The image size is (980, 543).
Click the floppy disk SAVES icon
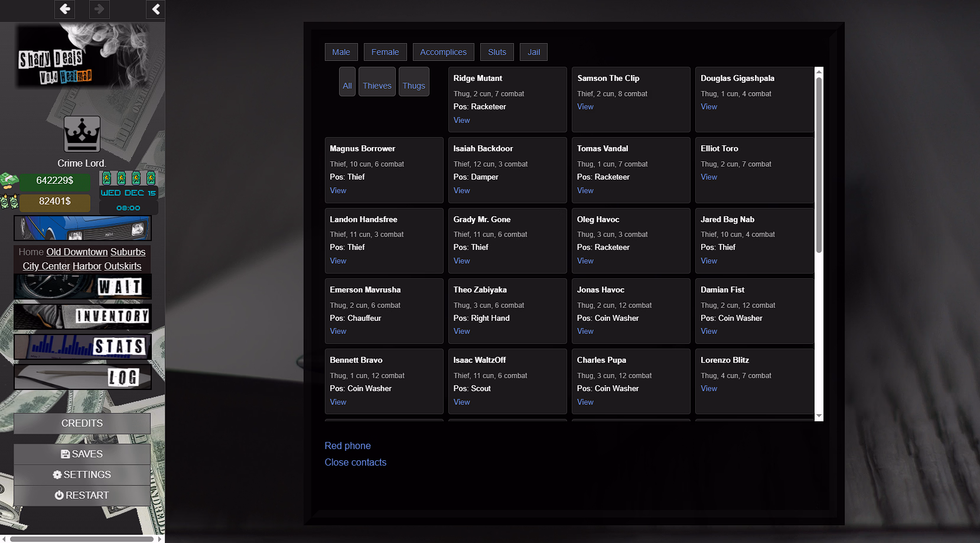tap(66, 454)
